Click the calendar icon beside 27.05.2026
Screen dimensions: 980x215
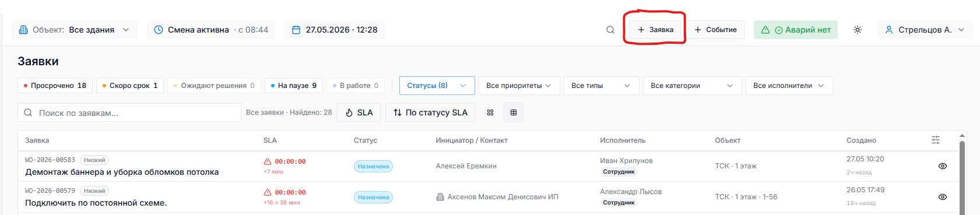click(296, 30)
